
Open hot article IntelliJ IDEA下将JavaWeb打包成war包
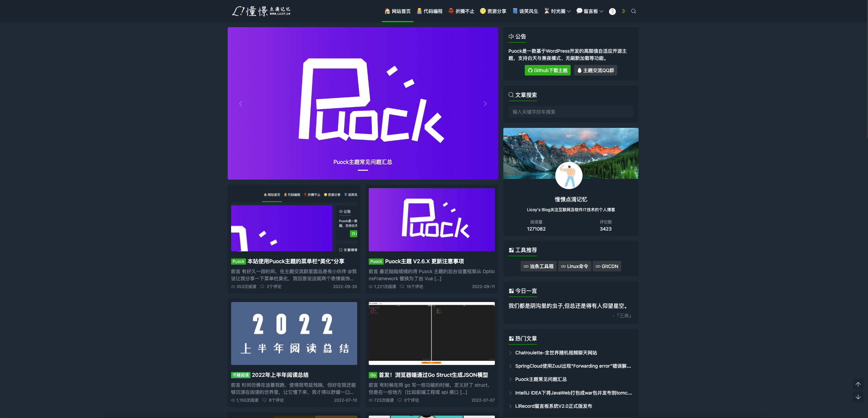(574, 393)
